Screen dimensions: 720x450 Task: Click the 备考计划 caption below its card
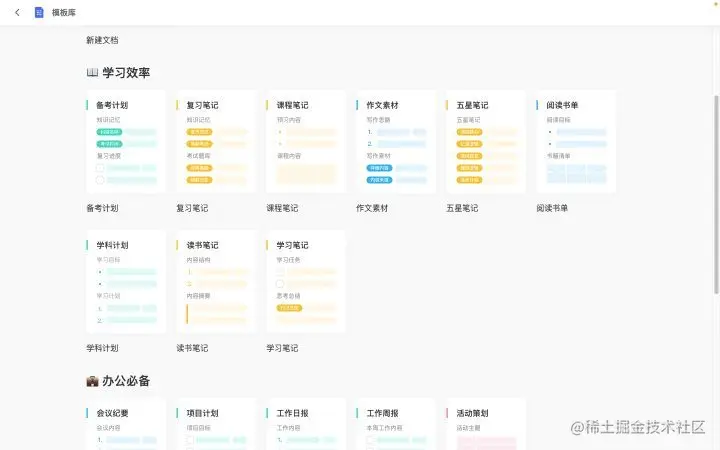pos(102,208)
